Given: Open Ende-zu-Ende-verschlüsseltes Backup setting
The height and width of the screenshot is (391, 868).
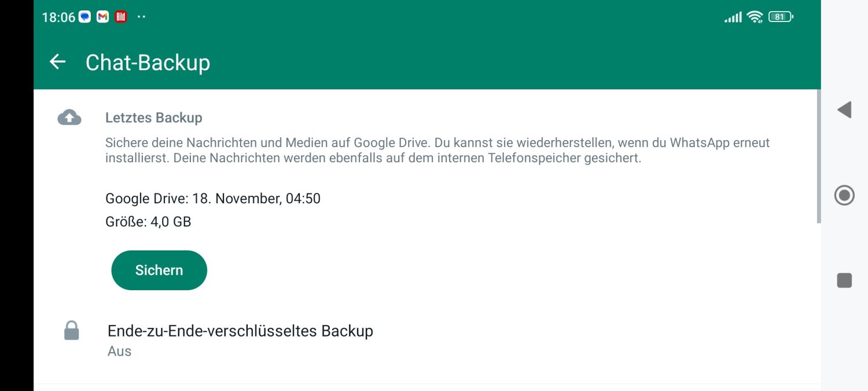Looking at the screenshot, I should click(x=240, y=331).
